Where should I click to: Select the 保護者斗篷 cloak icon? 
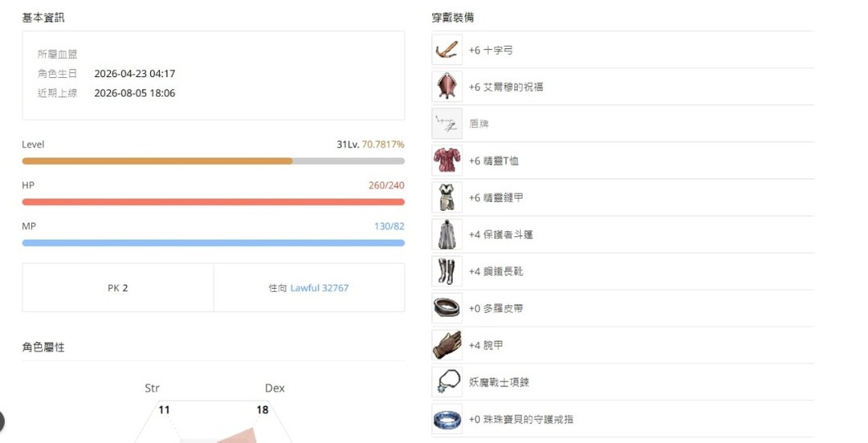(447, 235)
